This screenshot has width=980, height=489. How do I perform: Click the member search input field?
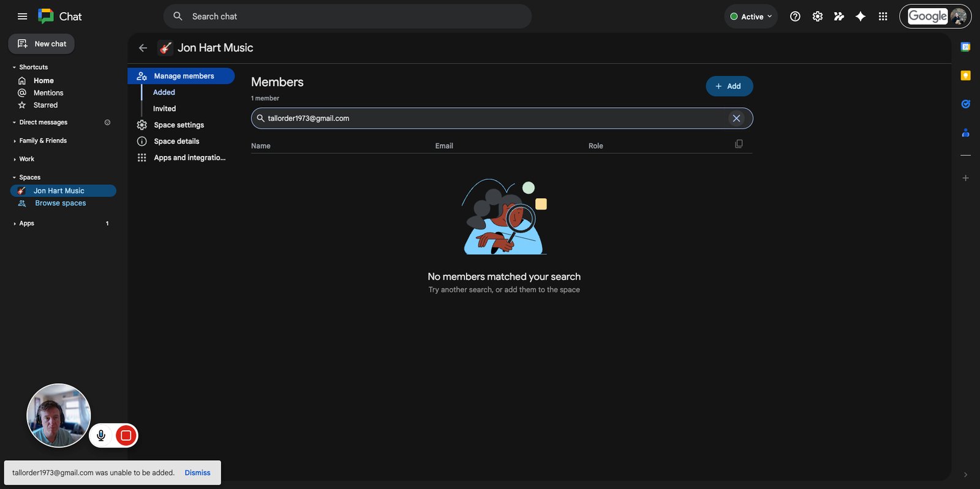pos(502,118)
